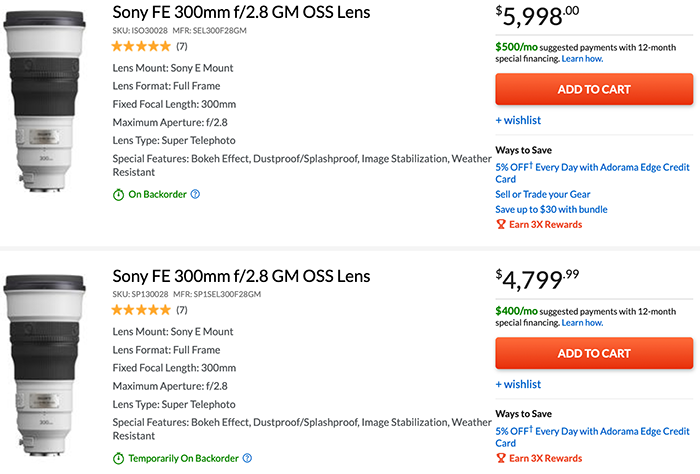Click info icon next to Temporarily On Backorder

point(247,458)
